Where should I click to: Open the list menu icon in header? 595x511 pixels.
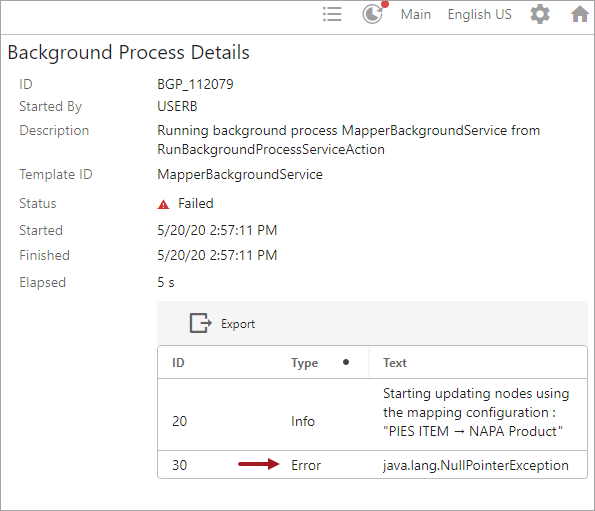click(332, 14)
